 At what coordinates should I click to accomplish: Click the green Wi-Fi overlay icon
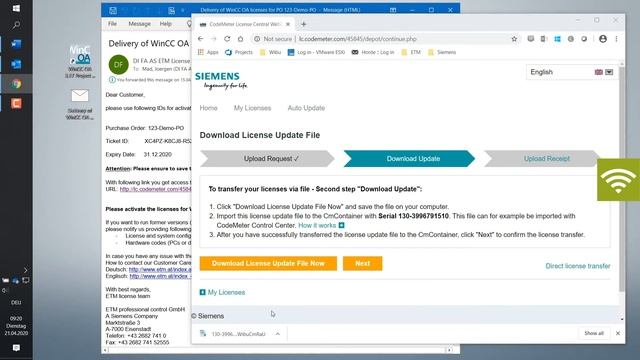tap(618, 180)
